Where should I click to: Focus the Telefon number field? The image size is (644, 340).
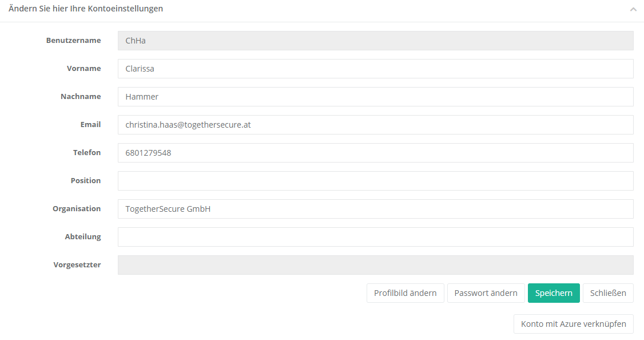click(x=375, y=153)
